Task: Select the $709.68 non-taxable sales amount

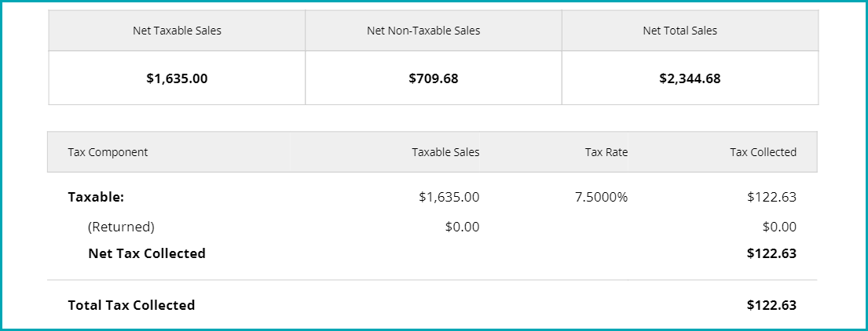Action: coord(434,78)
